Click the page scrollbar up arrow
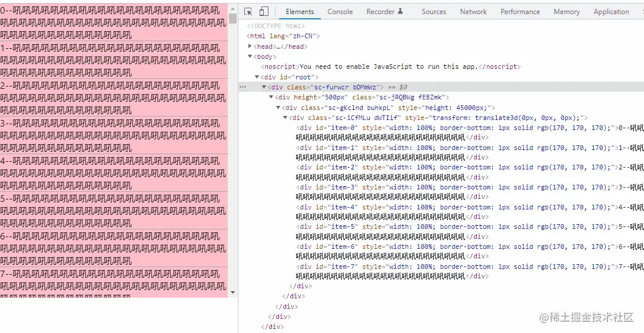The width and height of the screenshot is (644, 333). [233, 9]
